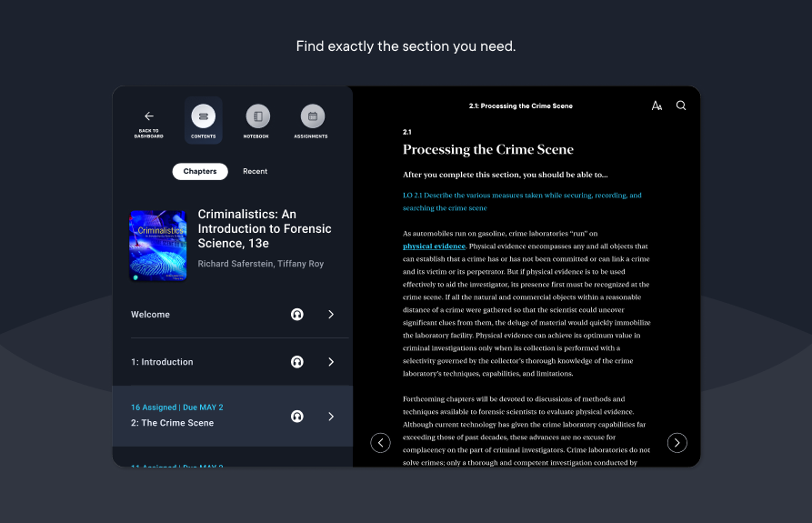
Task: Switch to the Recent tab
Action: [x=256, y=171]
